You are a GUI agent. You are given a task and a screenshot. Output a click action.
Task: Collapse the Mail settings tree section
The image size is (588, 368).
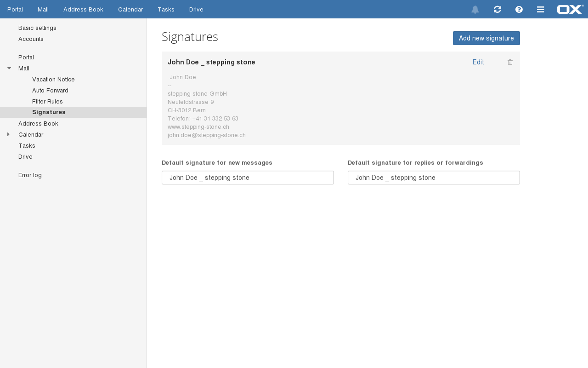point(9,69)
